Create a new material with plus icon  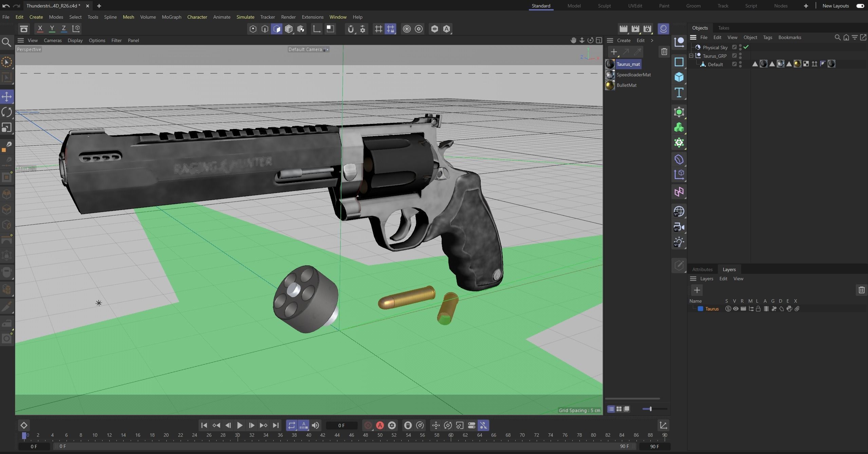614,52
